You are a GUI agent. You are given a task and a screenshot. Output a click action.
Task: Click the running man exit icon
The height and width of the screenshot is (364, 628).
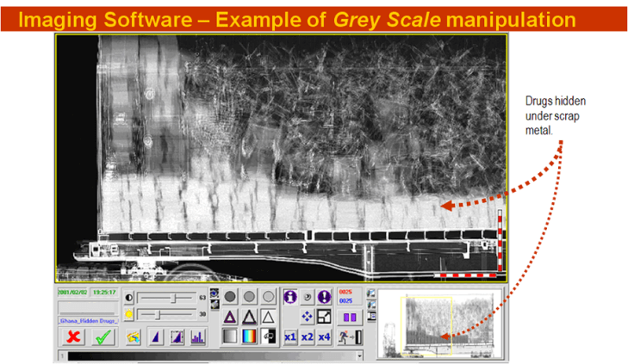tap(350, 337)
